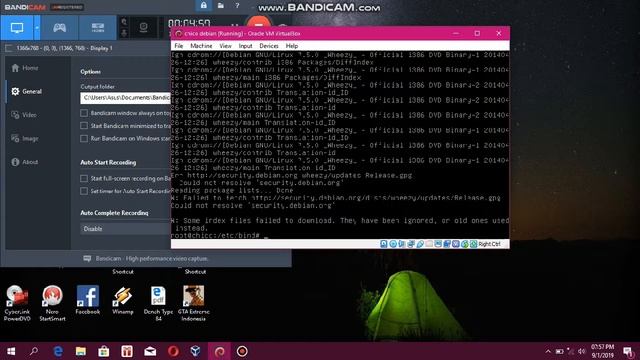
Task: Click VirtualBox display status icon
Action: [438, 244]
